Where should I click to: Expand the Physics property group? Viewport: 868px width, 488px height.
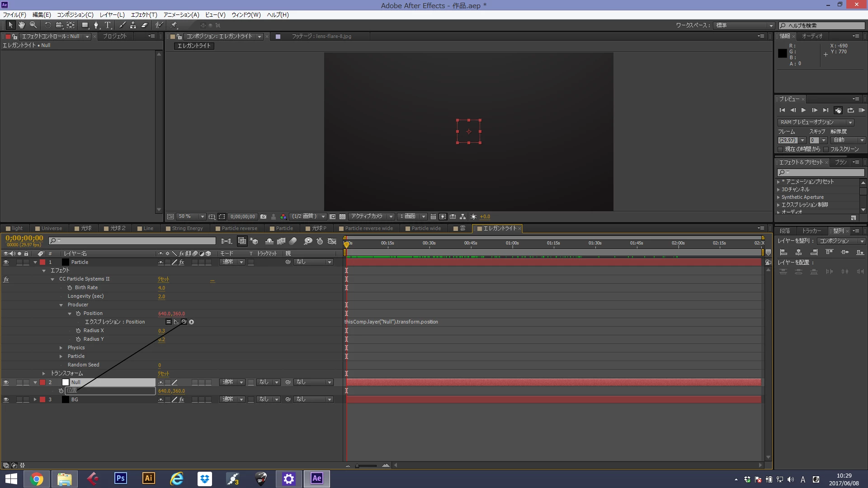[61, 348]
